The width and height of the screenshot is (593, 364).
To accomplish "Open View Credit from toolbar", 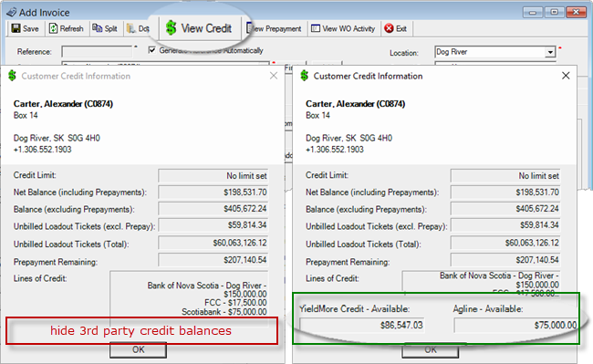I will (199, 28).
